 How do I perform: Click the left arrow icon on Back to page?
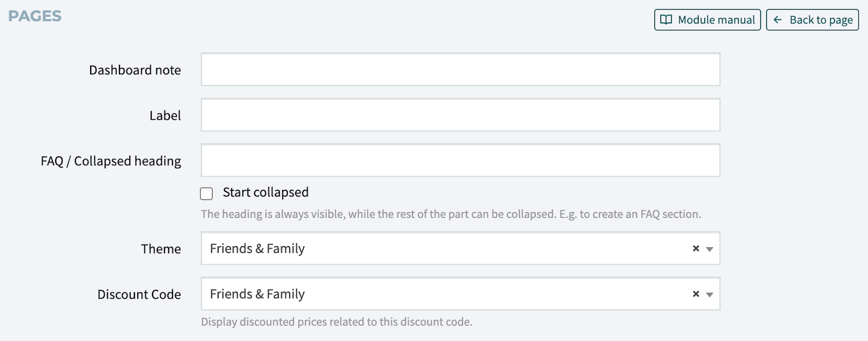[x=777, y=20]
